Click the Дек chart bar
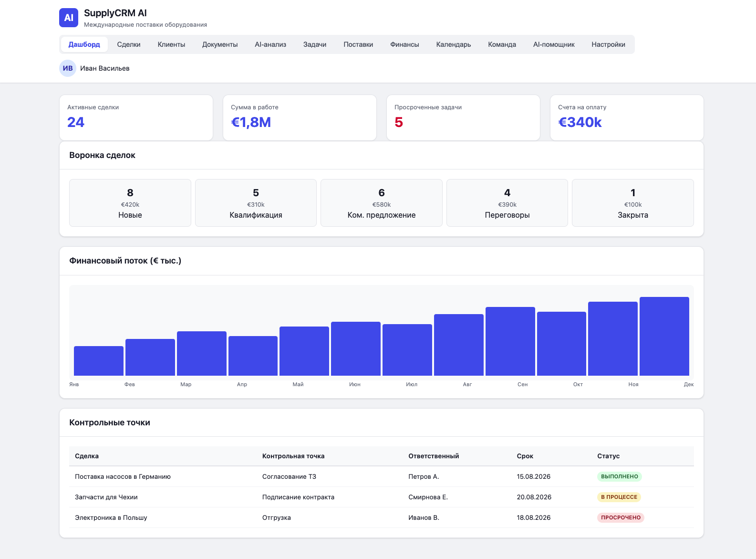The width and height of the screenshot is (756, 559). (x=664, y=336)
